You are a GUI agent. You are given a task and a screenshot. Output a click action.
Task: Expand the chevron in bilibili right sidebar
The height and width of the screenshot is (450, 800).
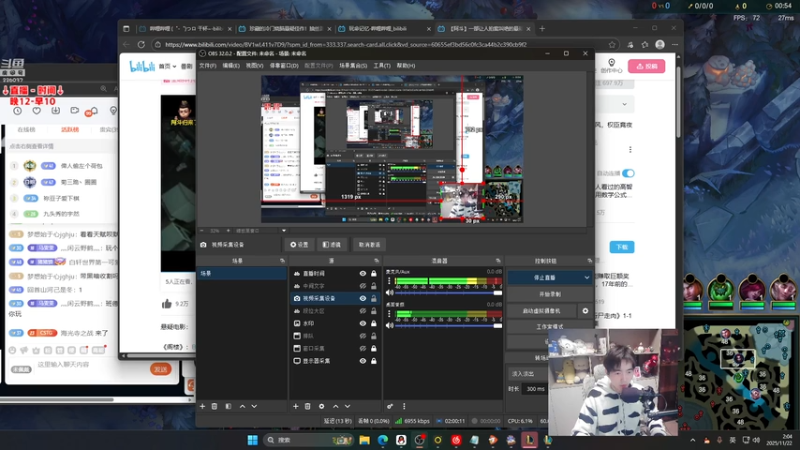624,104
